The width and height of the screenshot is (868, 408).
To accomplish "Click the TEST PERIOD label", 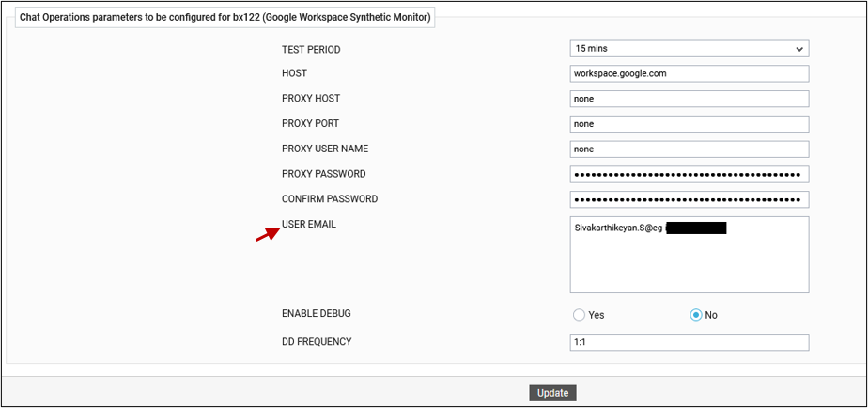I will 311,49.
